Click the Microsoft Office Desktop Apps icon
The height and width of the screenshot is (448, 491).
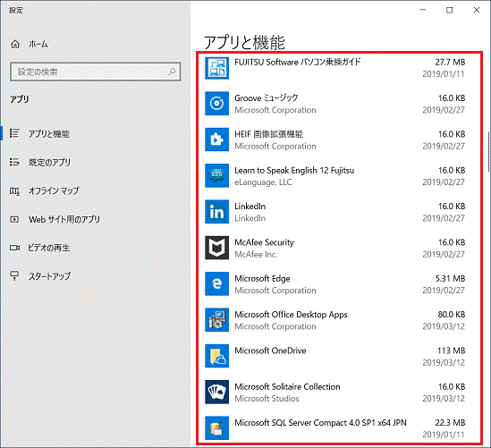click(x=216, y=320)
